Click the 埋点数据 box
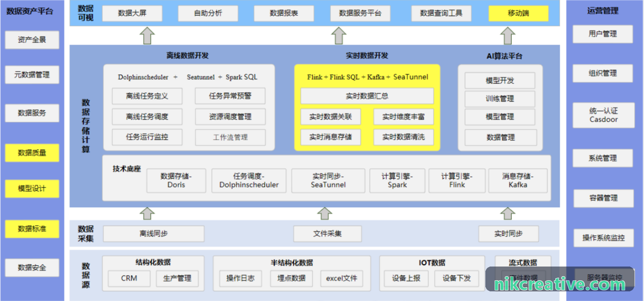This screenshot has width=644, height=301. pyautogui.click(x=291, y=278)
